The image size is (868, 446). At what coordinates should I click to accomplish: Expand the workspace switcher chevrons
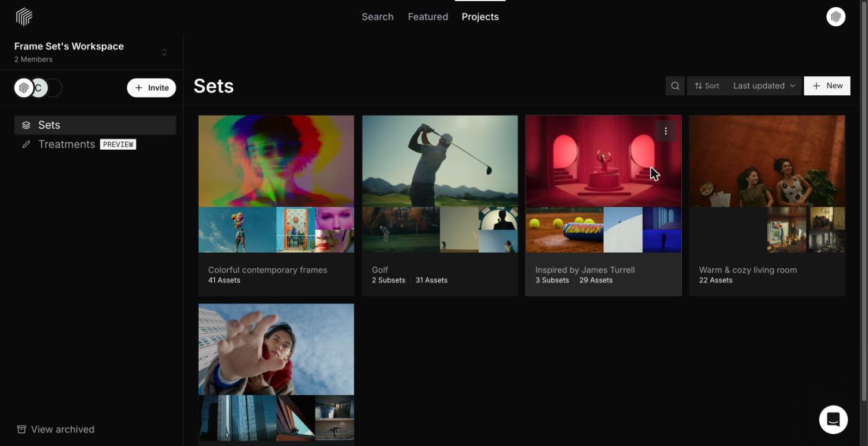165,52
